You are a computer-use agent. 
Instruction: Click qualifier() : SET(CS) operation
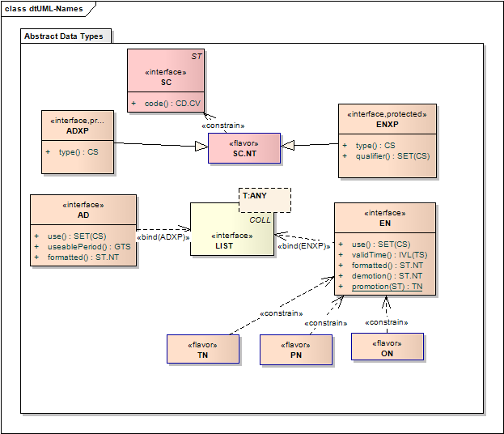click(x=392, y=156)
